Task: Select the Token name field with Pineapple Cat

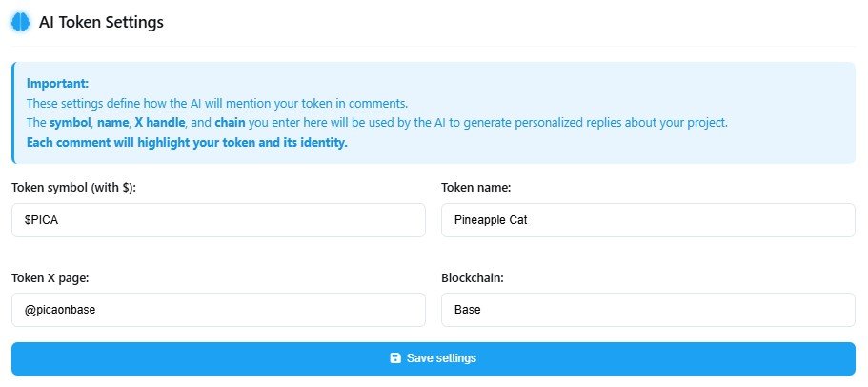Action: 648,220
